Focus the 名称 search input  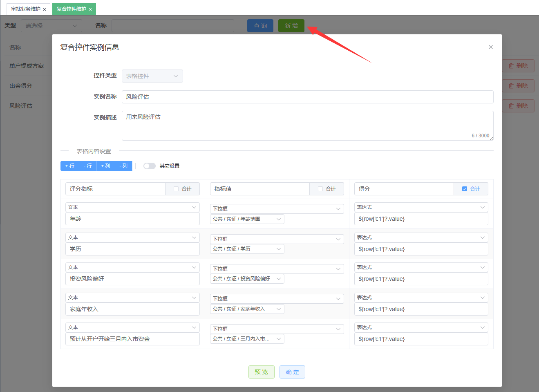click(173, 26)
